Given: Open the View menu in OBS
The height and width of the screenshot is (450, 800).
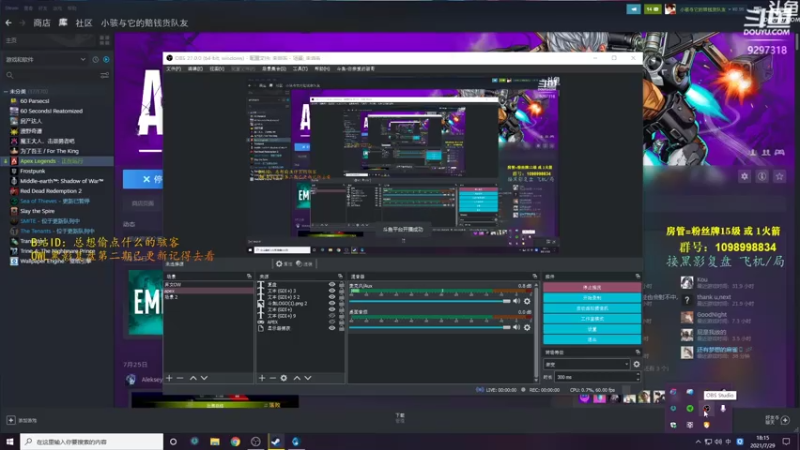Looking at the screenshot, I should pos(217,68).
